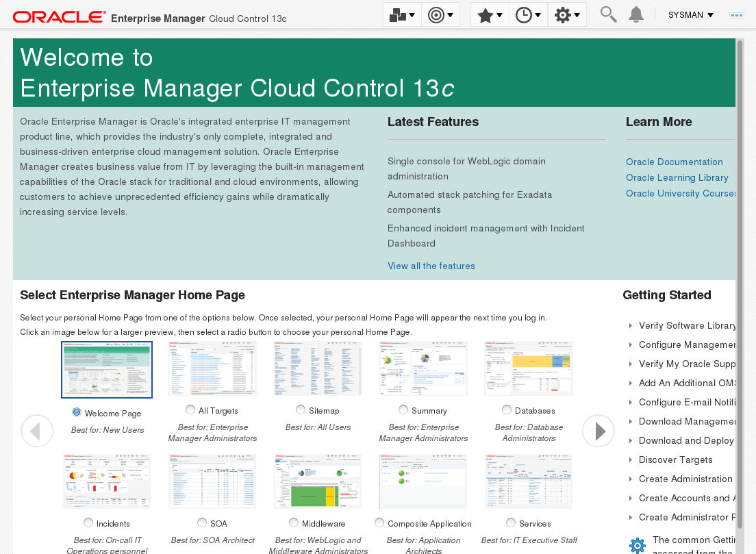
Task: Expand Create Administrator item
Action: tap(631, 517)
